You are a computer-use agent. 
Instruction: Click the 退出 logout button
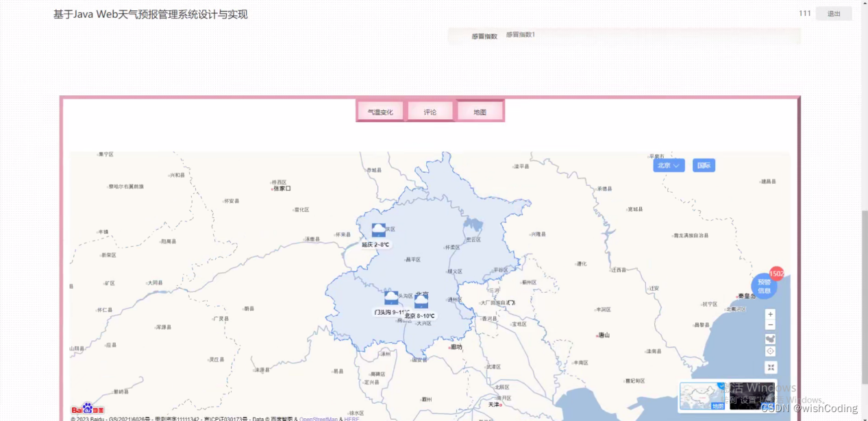pos(833,14)
